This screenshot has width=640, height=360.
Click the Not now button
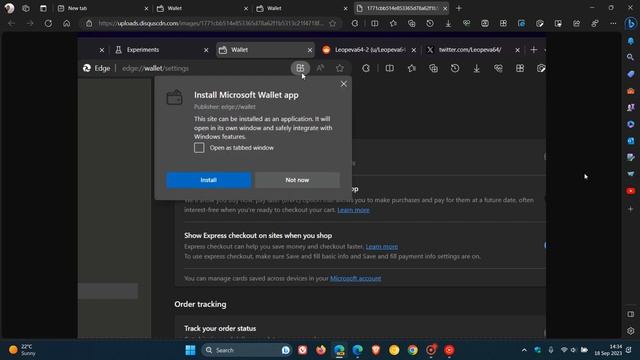[x=297, y=180]
